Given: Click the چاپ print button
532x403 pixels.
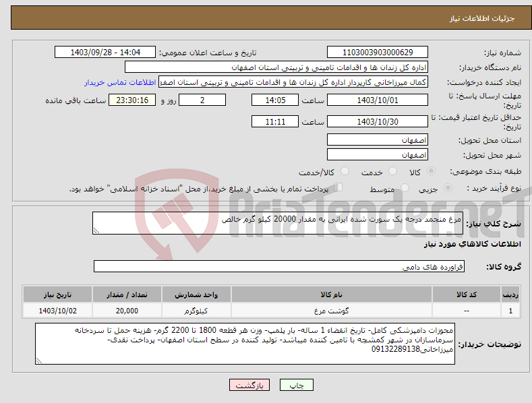Looking at the screenshot, I should point(297,385).
